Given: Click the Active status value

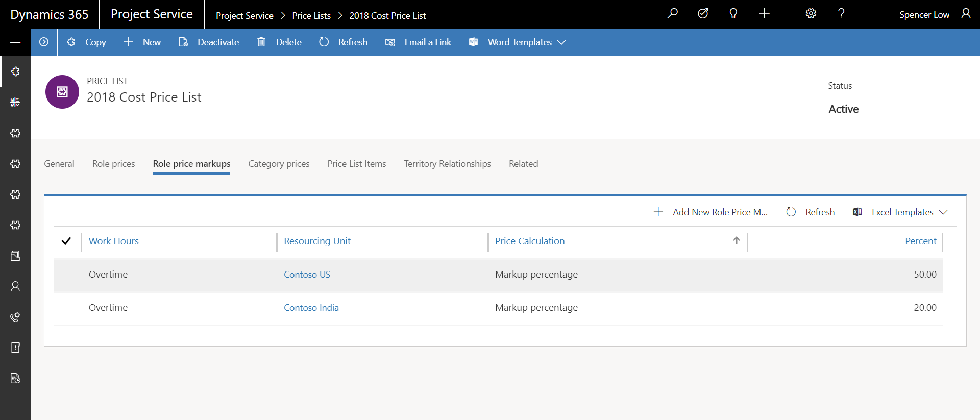Looking at the screenshot, I should click(843, 109).
